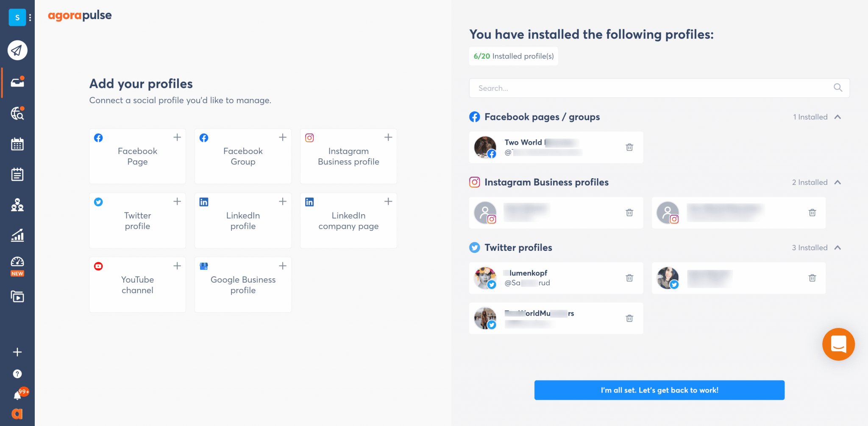Viewport: 868px width, 426px height.
Task: Delete the Two World Facebook page
Action: 629,147
